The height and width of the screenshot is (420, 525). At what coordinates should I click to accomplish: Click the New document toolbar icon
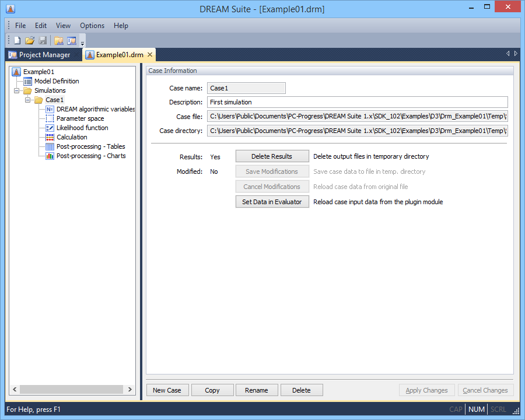[x=17, y=40]
